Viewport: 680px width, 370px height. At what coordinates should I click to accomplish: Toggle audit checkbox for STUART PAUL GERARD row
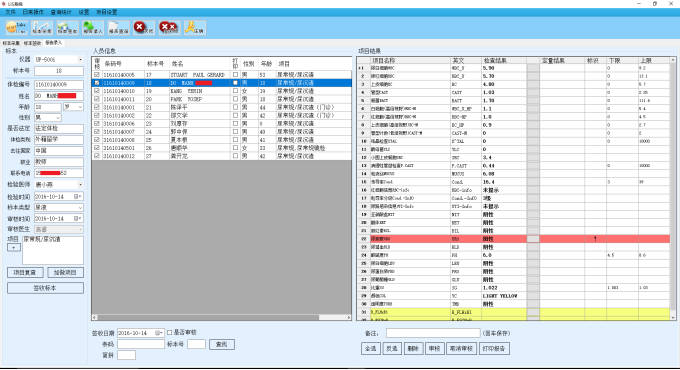click(97, 75)
